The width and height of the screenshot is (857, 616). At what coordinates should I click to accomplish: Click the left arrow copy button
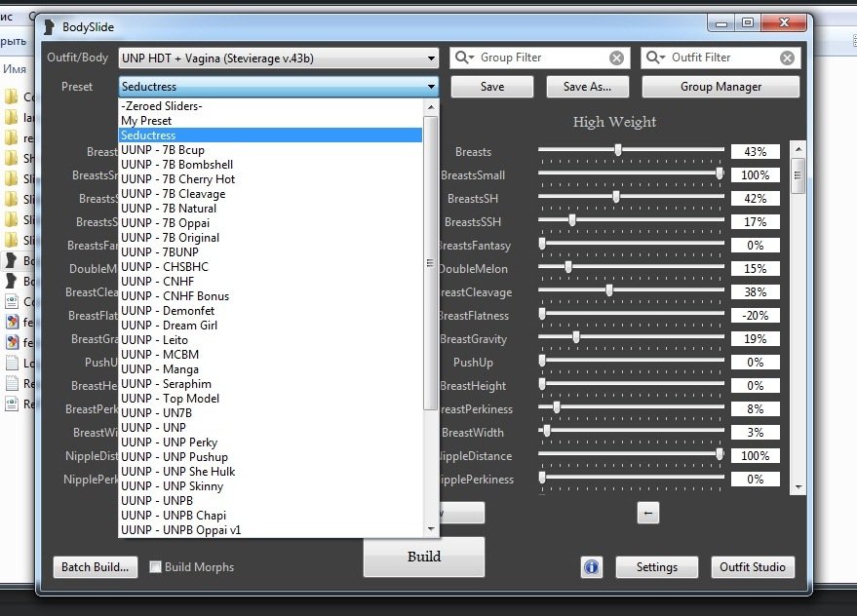(x=648, y=513)
